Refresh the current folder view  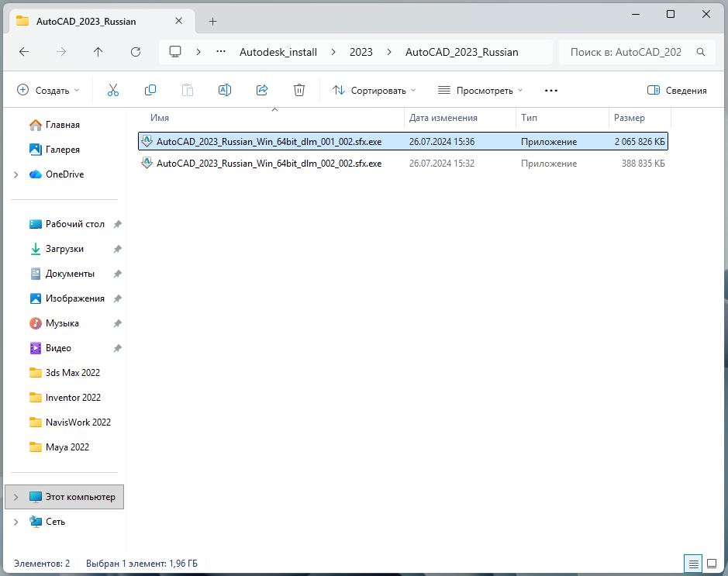coord(136,52)
